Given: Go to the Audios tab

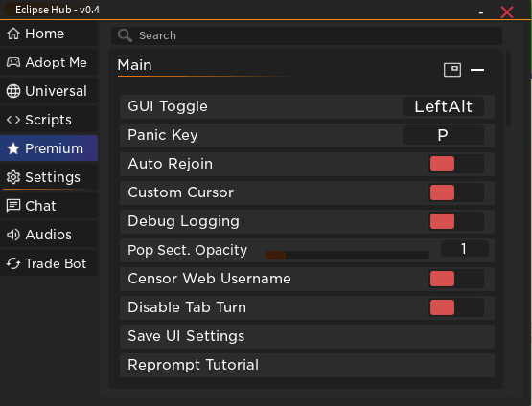Looking at the screenshot, I should (49, 235).
